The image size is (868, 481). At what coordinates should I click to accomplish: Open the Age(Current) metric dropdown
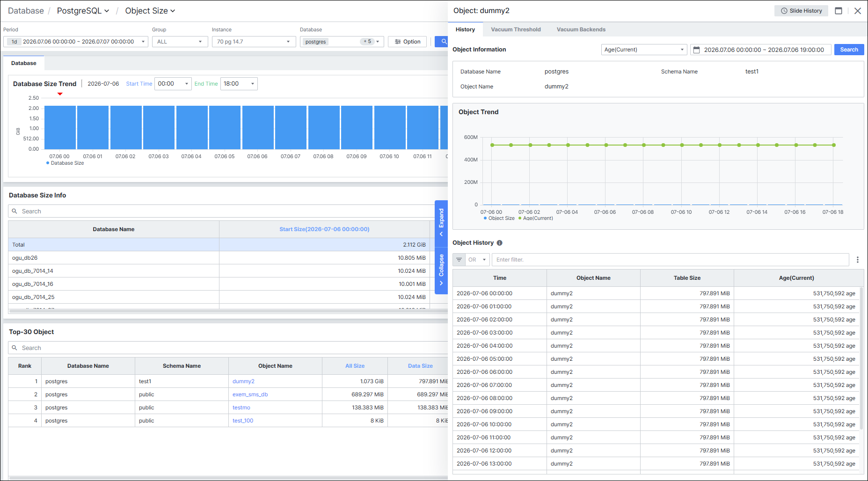[644, 50]
